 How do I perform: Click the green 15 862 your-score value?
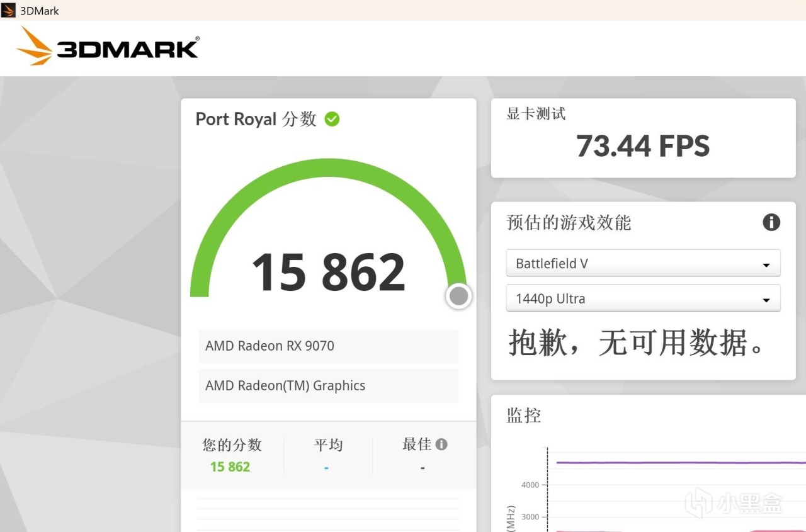coord(230,467)
